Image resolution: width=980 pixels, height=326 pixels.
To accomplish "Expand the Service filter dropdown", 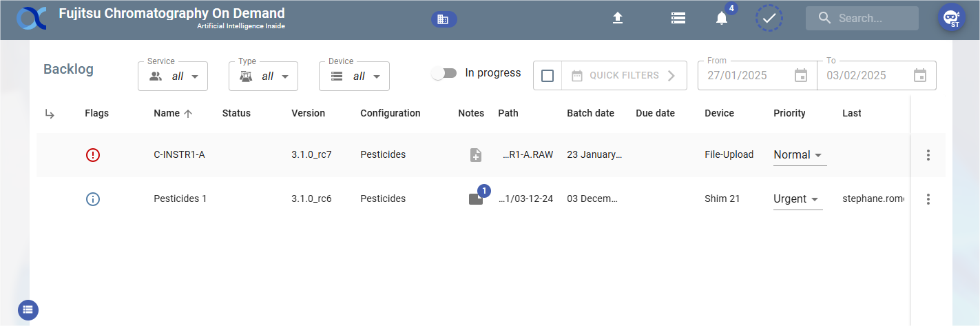I will 173,77.
